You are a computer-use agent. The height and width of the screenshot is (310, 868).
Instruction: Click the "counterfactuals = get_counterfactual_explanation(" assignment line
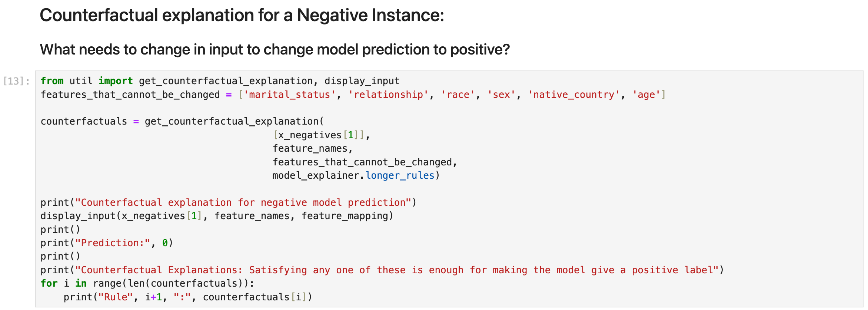(x=182, y=122)
